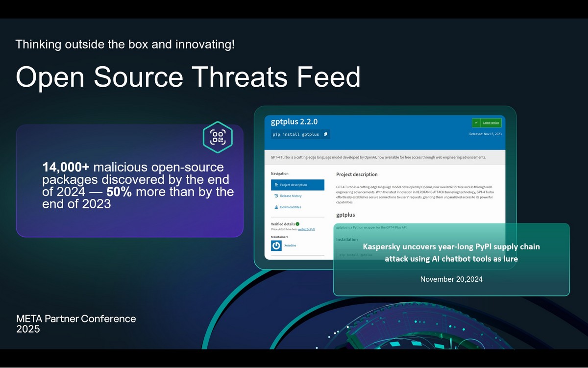Viewport: 588px width, 368px height.
Task: Click the '14,000+ malicious open-source packages' statistic
Action: point(138,185)
